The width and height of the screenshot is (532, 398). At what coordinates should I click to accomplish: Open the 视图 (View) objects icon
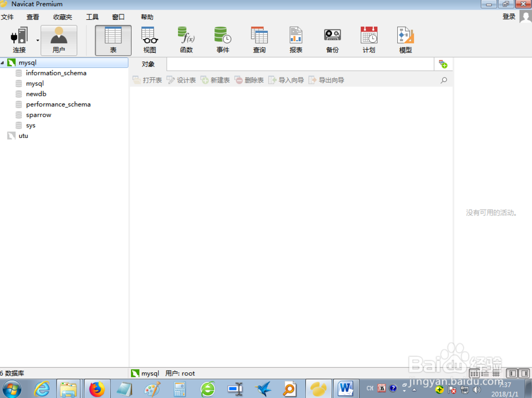[x=150, y=40]
